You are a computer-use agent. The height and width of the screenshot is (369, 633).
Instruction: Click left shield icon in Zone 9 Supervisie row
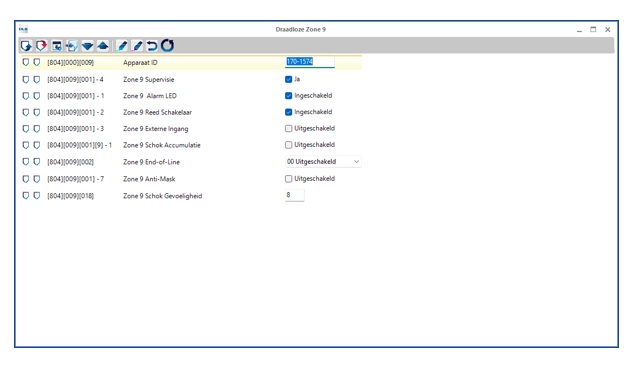click(x=25, y=80)
